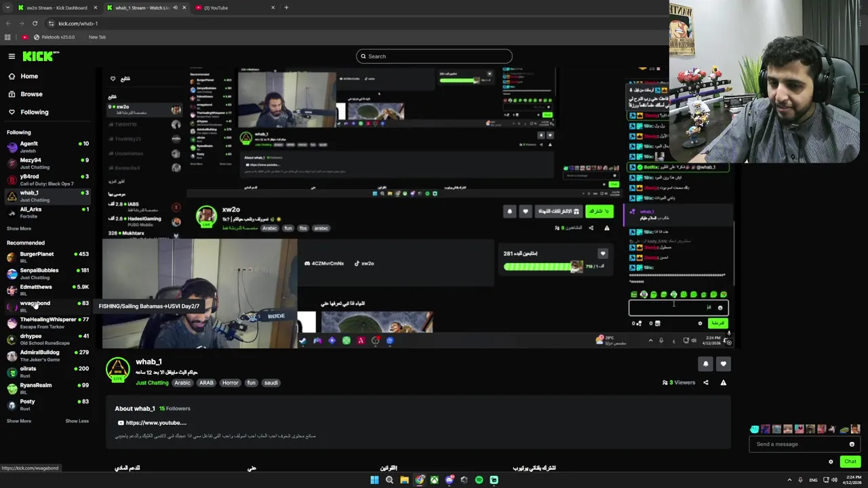Screen dimensions: 868x488
Task: Send message with green Chat button
Action: 850,462
